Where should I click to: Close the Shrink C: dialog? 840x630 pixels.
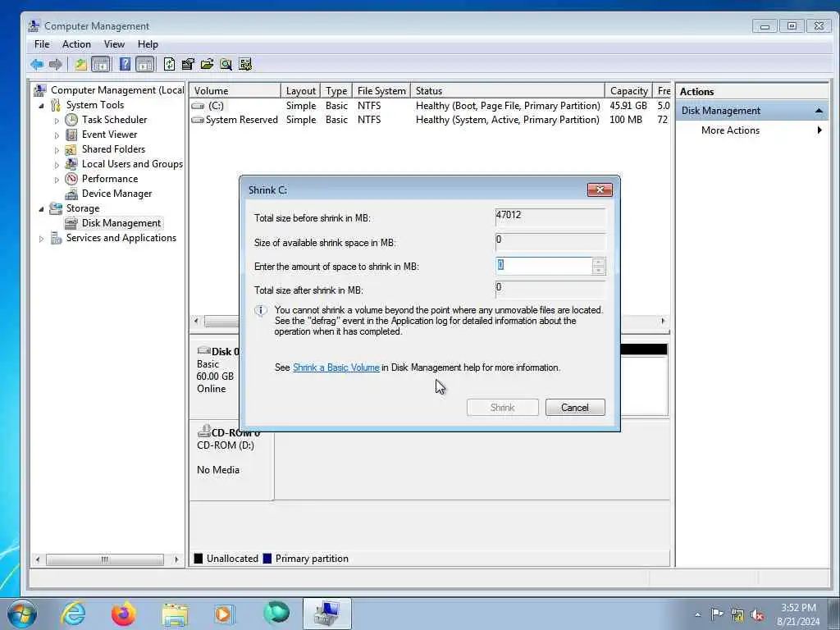(x=600, y=189)
